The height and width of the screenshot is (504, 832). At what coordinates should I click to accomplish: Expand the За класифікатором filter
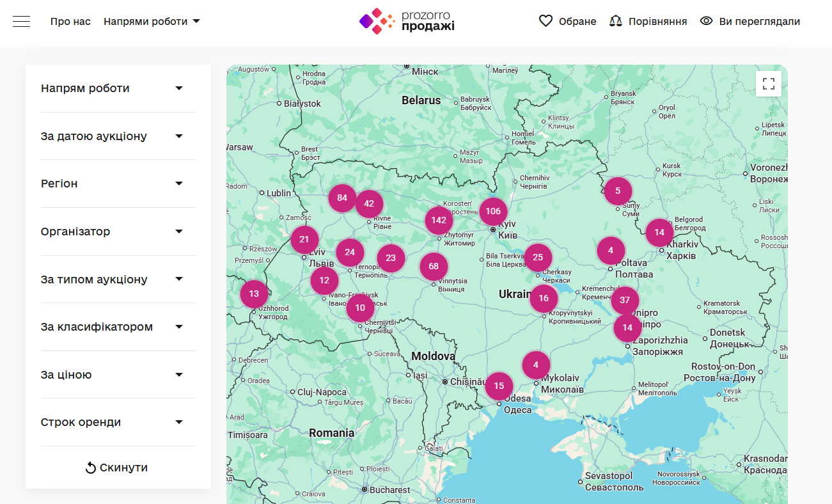(x=118, y=327)
